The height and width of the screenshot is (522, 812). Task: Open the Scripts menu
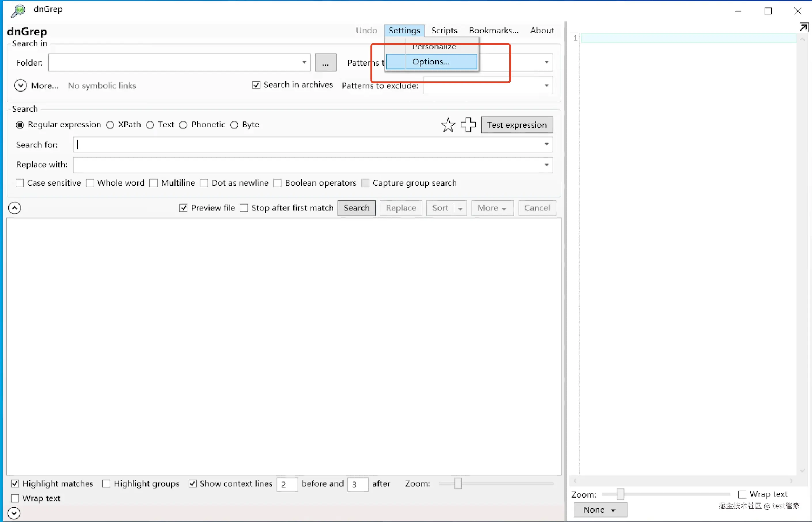444,31
